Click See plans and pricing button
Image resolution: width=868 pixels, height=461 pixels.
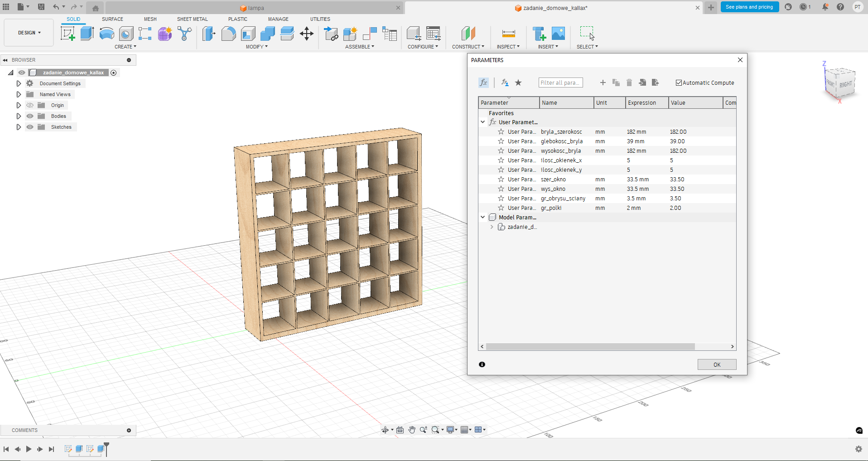[749, 7]
